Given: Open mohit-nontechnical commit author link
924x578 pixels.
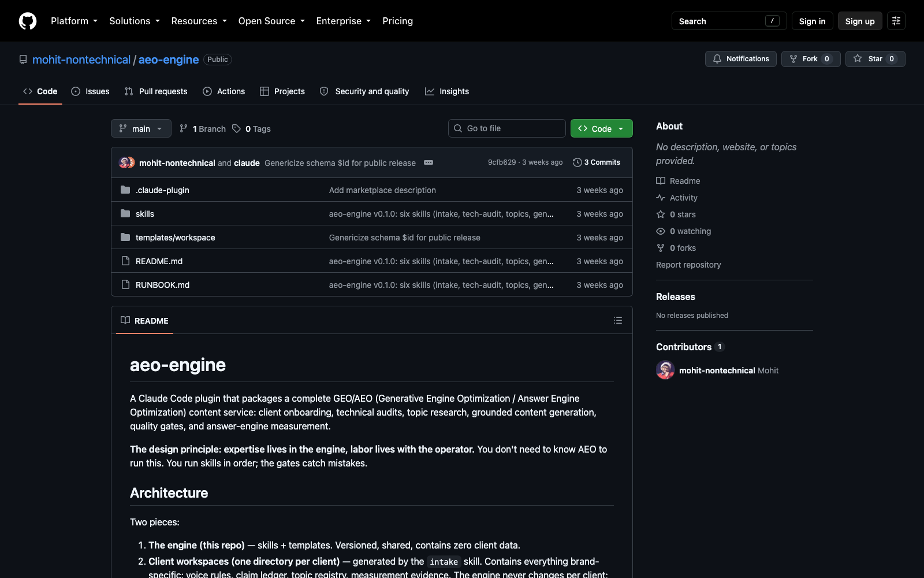Looking at the screenshot, I should coord(177,163).
